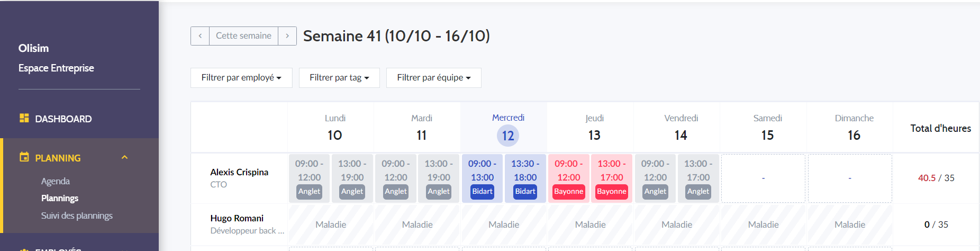Open the Dashboard link in sidebar
This screenshot has height=251, width=980.
(63, 119)
